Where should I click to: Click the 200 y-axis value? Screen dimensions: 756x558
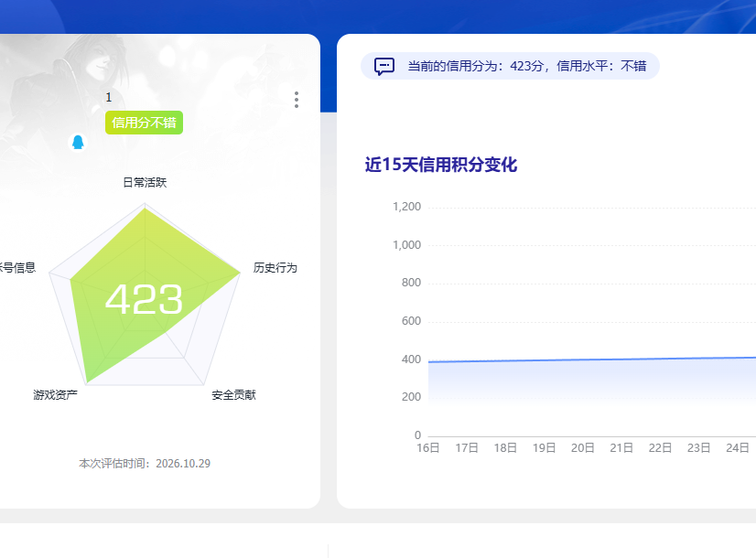pos(411,397)
